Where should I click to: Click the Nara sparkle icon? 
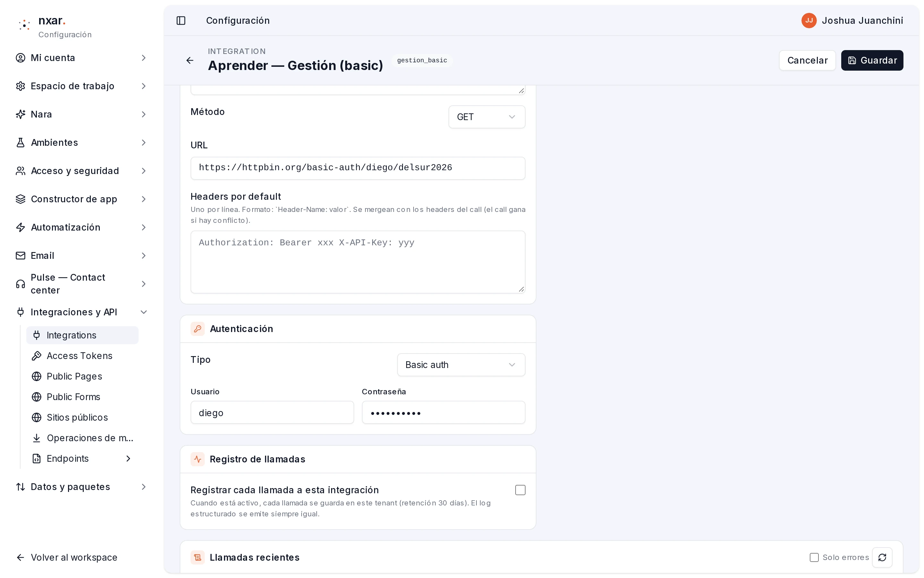point(21,114)
